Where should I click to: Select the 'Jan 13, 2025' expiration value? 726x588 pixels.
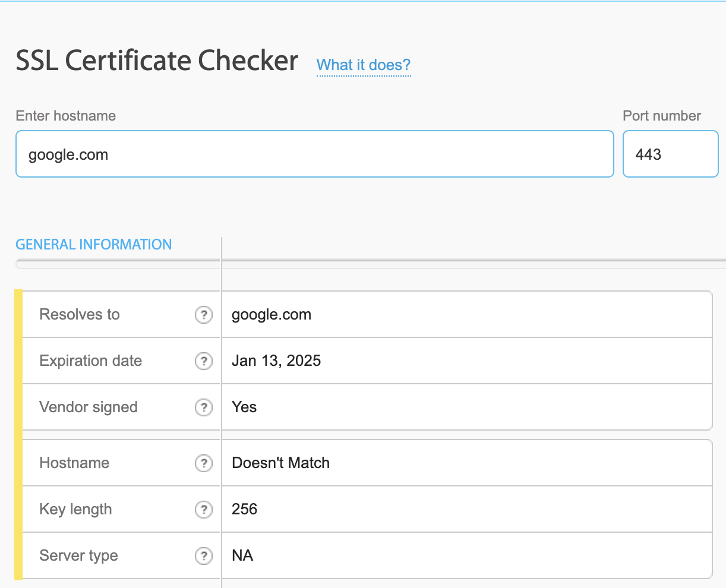pyautogui.click(x=276, y=361)
